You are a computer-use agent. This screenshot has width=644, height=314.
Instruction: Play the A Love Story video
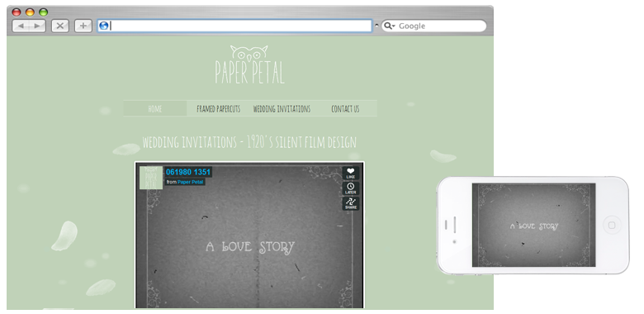tap(249, 235)
